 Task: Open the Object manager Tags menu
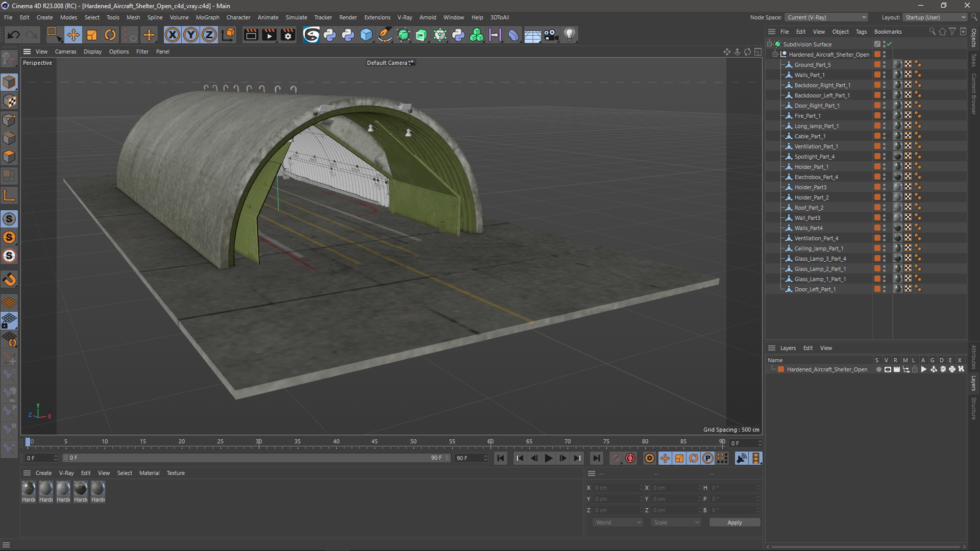(x=861, y=32)
